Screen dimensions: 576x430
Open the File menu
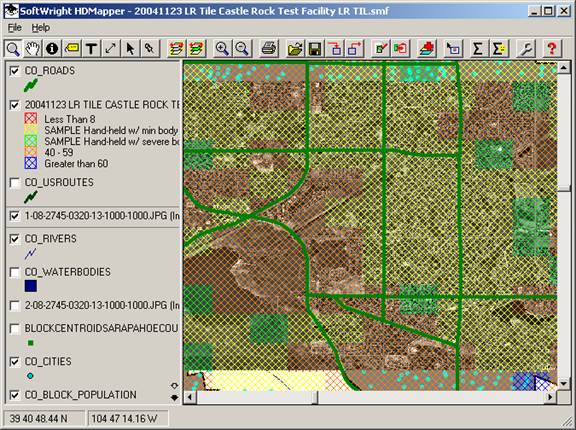[x=15, y=28]
